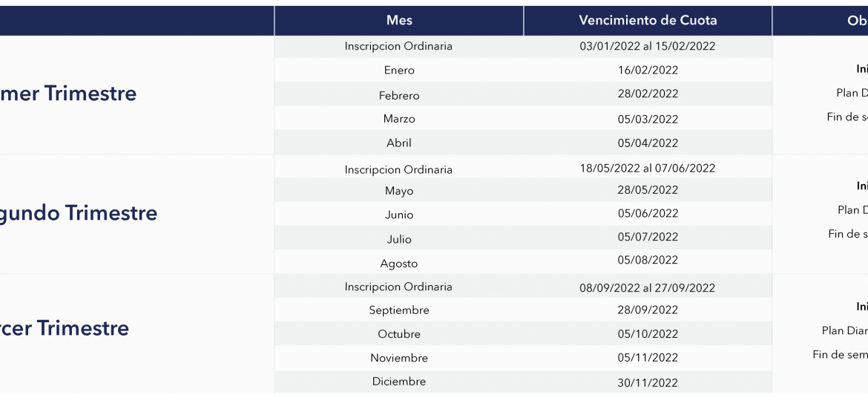Click the Vencimiento de Cuota header

pyautogui.click(x=648, y=21)
